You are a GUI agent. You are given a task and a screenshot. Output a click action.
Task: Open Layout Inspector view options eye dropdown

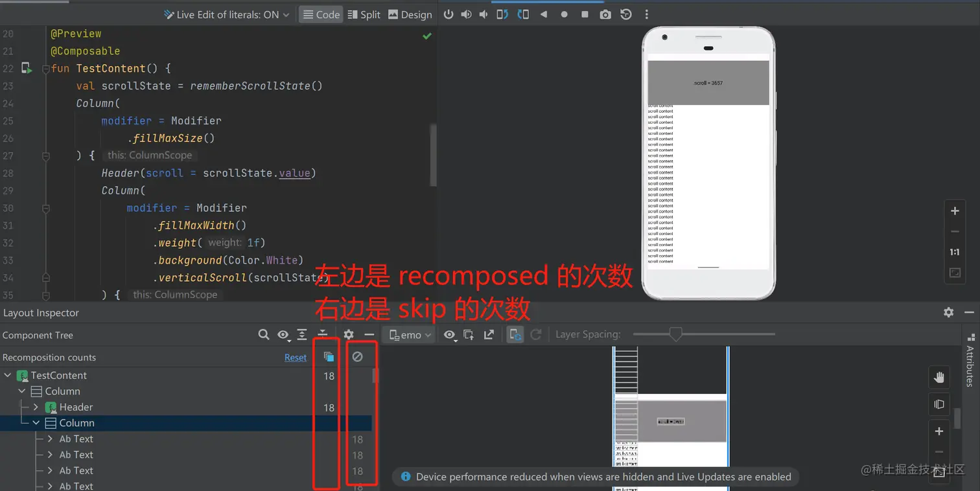pos(450,335)
